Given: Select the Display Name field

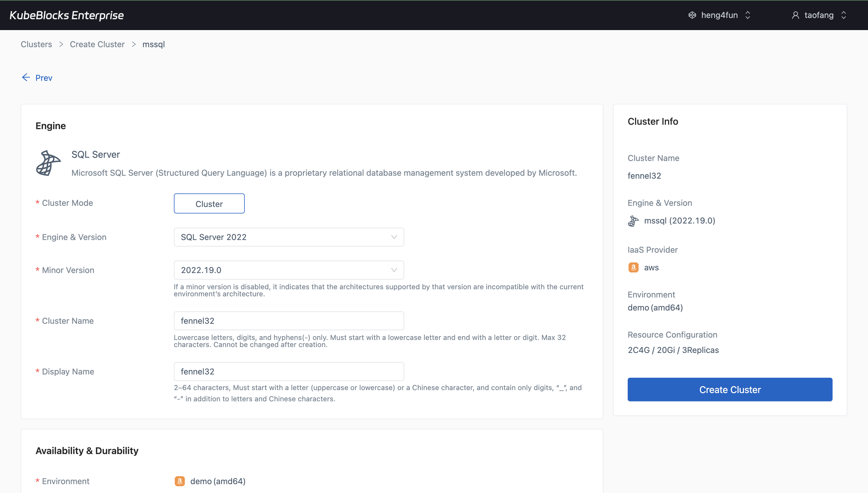Looking at the screenshot, I should click(x=288, y=371).
